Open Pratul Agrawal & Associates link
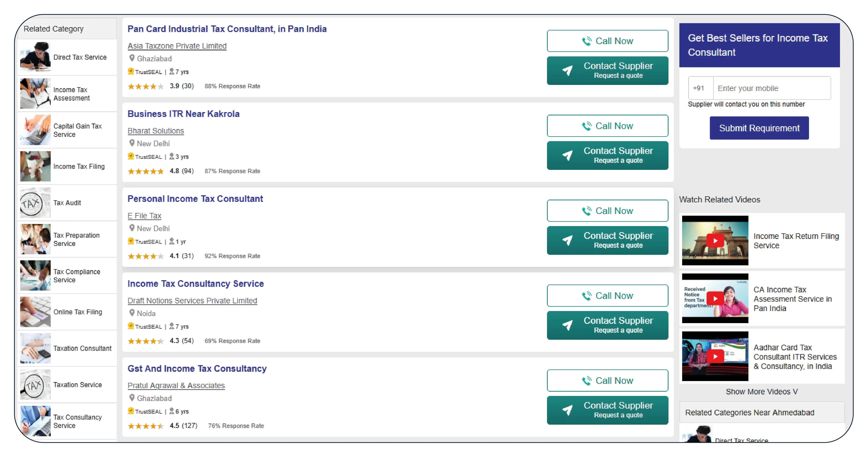 (176, 385)
